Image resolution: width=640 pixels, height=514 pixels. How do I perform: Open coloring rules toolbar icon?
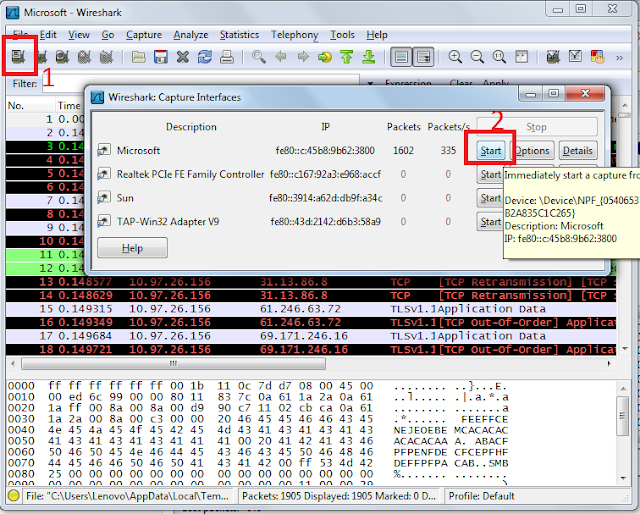(x=597, y=57)
